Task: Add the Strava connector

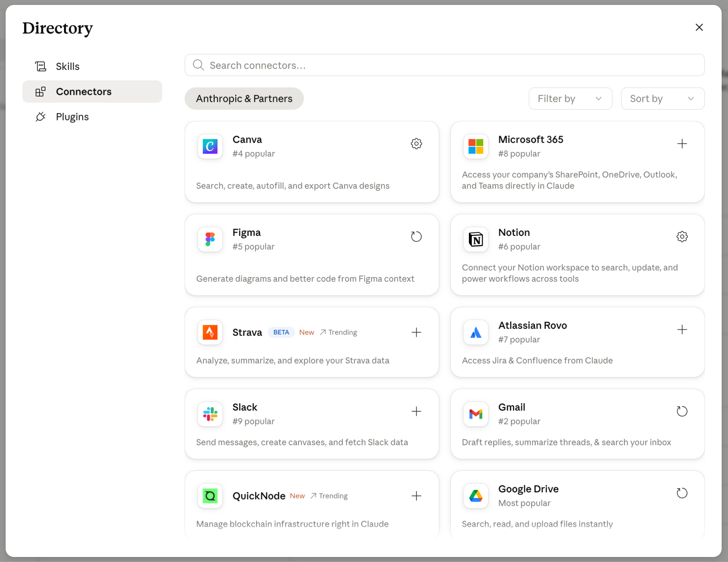Action: coord(416,333)
